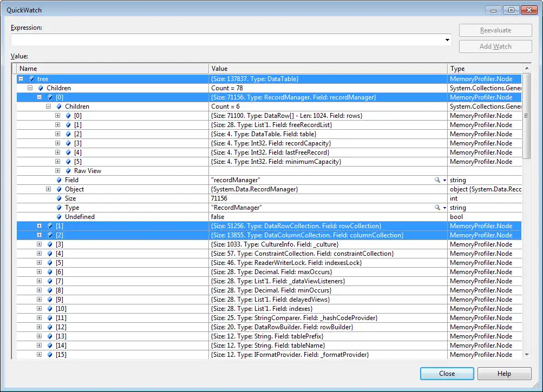The height and width of the screenshot is (392, 543).
Task: Click the Add Watch button
Action: tap(495, 46)
